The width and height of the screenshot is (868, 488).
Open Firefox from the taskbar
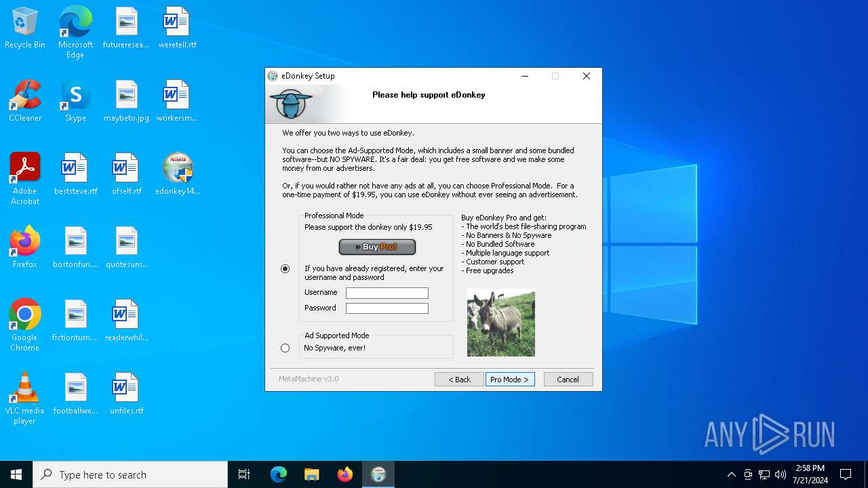click(345, 474)
